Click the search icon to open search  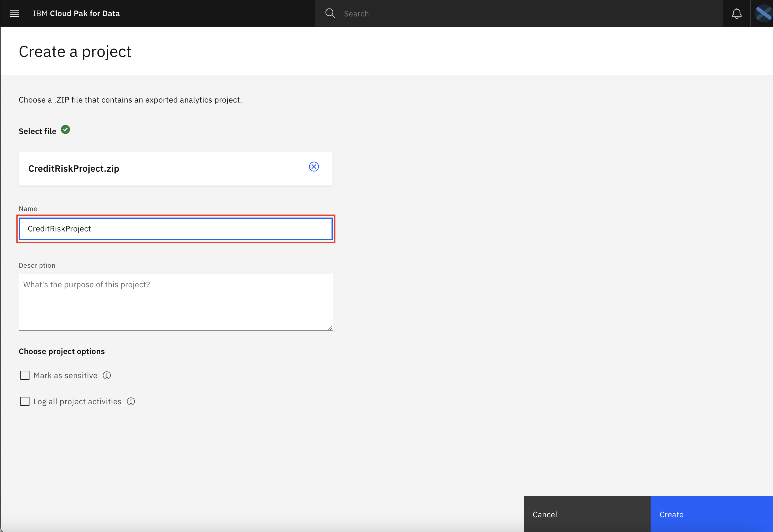[x=331, y=13]
